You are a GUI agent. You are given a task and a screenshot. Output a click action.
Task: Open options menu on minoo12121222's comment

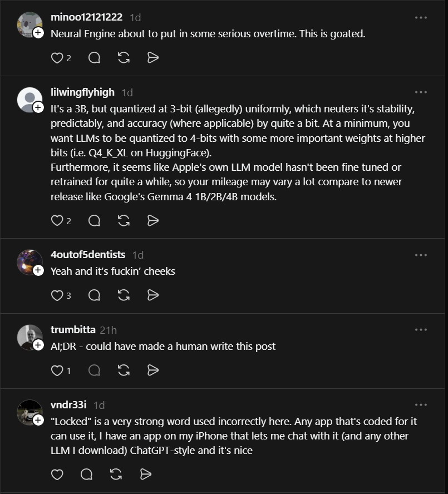(421, 17)
